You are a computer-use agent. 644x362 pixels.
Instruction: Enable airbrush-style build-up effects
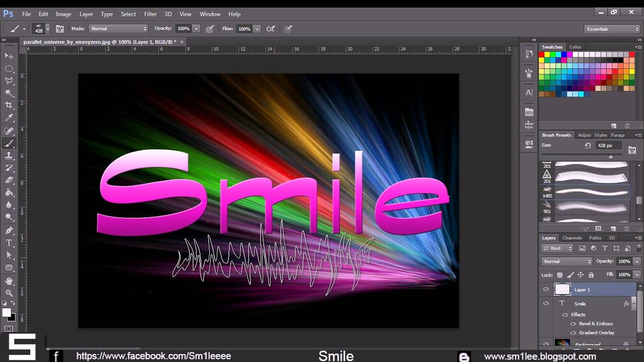tap(271, 29)
